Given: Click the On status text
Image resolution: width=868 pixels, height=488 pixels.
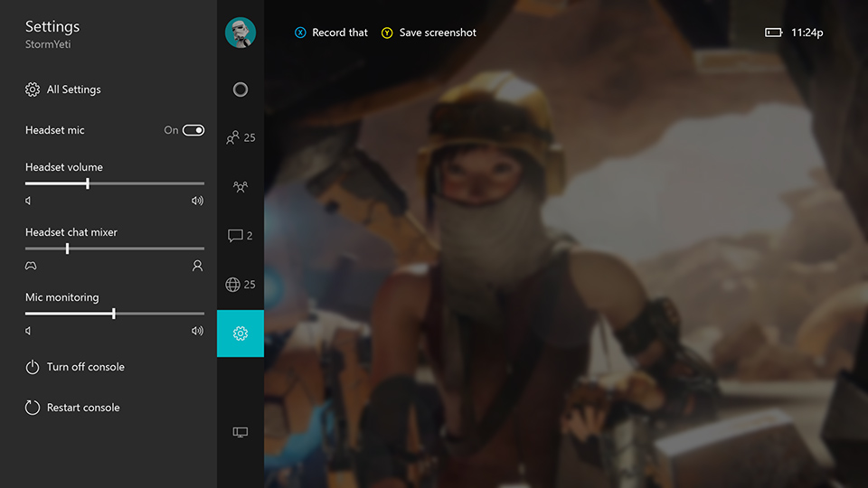Looking at the screenshot, I should [171, 130].
